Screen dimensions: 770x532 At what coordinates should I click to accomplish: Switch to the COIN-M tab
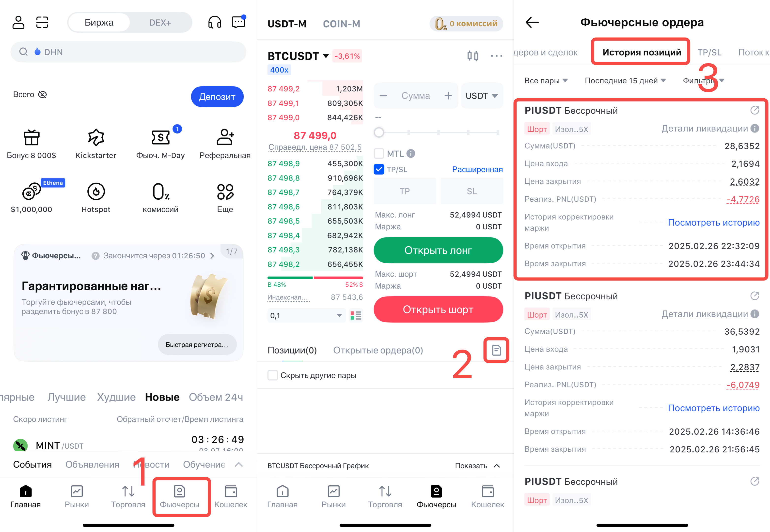[x=341, y=24]
